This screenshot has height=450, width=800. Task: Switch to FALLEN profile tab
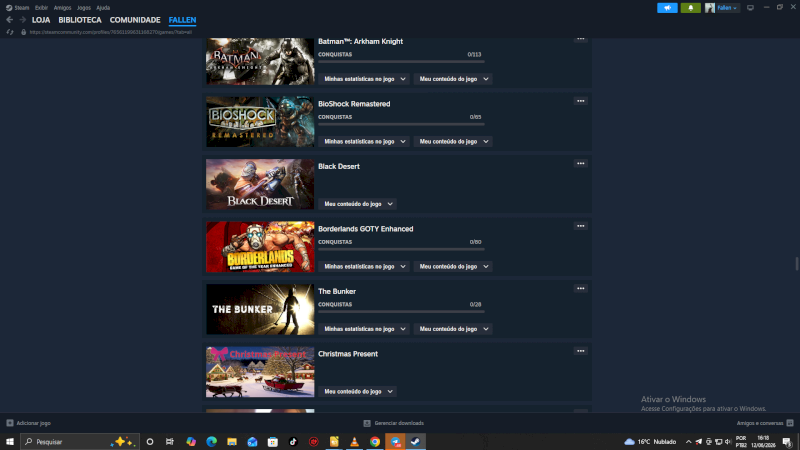pyautogui.click(x=182, y=20)
